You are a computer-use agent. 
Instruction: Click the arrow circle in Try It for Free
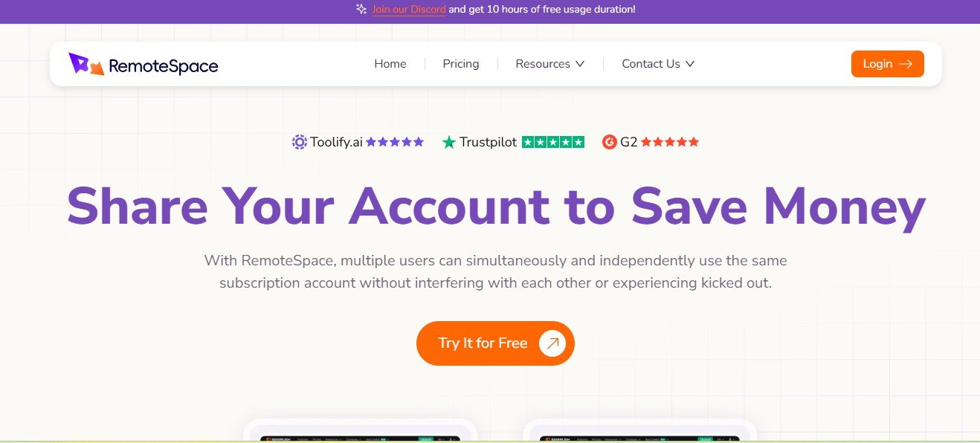552,343
